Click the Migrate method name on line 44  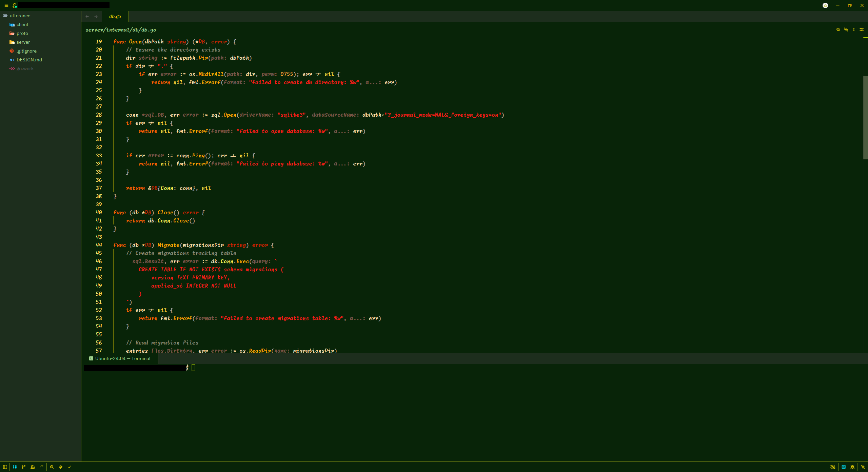click(x=169, y=245)
